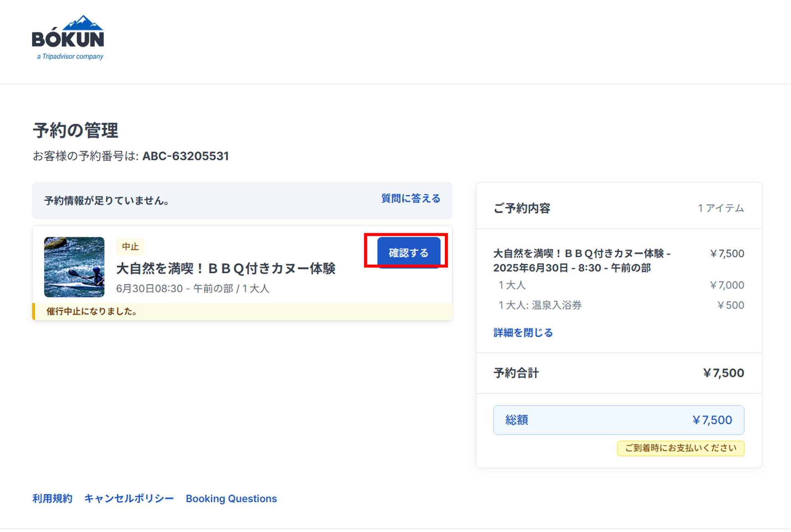
Task: Collapse details via 詳細を閉じる
Action: click(523, 333)
